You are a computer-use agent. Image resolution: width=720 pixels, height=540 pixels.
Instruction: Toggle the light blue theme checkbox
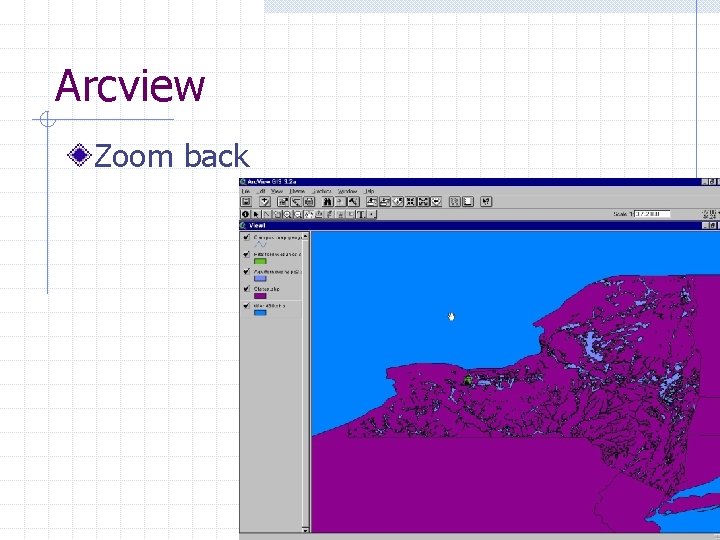(247, 271)
